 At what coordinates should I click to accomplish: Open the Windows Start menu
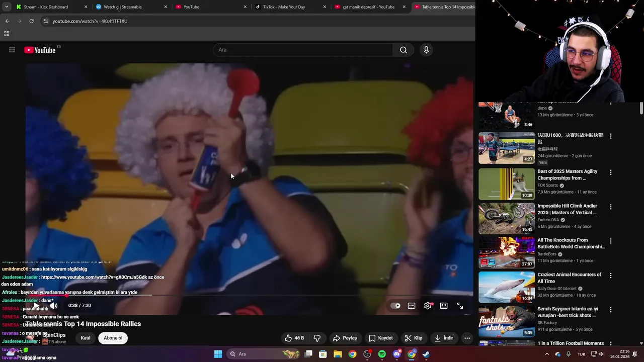tap(218, 354)
